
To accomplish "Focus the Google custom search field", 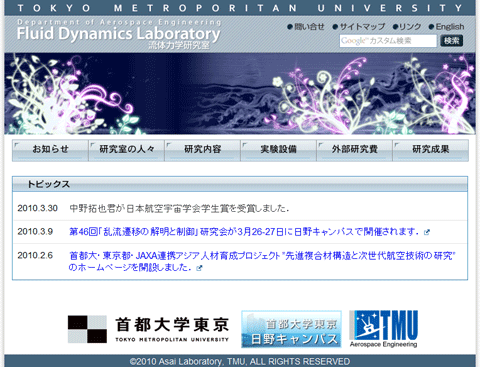I will tap(388, 41).
